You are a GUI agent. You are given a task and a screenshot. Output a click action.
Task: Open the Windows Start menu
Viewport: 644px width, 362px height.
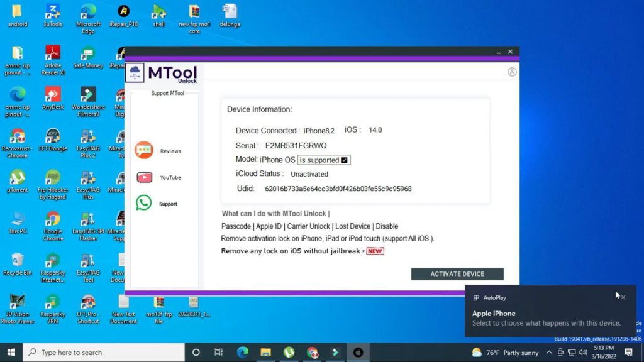11,353
